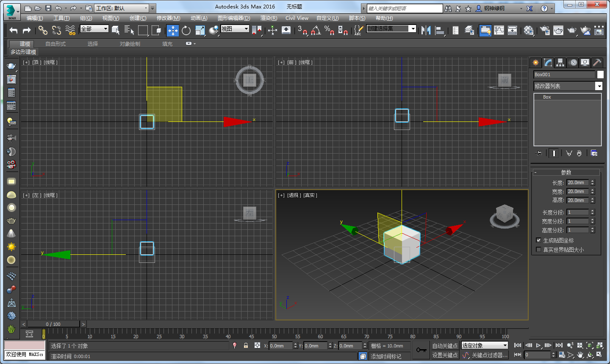Open Select by Name list
Viewport: 610px width, 364px height.
129,30
